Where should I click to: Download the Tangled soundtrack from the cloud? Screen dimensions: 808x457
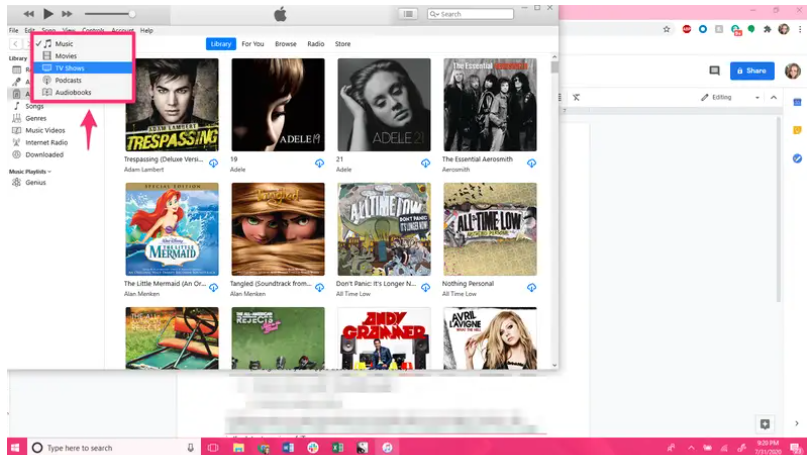pos(319,287)
